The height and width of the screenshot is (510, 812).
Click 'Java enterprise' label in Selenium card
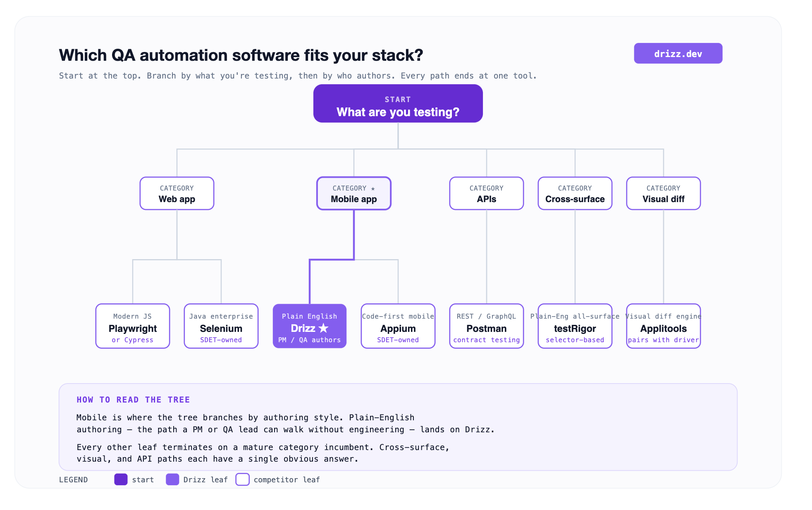pyautogui.click(x=221, y=316)
